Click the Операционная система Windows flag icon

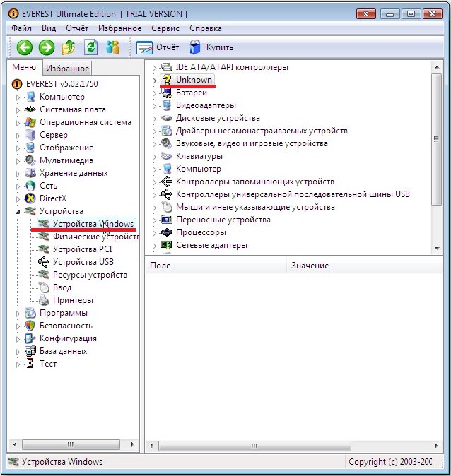(30, 122)
